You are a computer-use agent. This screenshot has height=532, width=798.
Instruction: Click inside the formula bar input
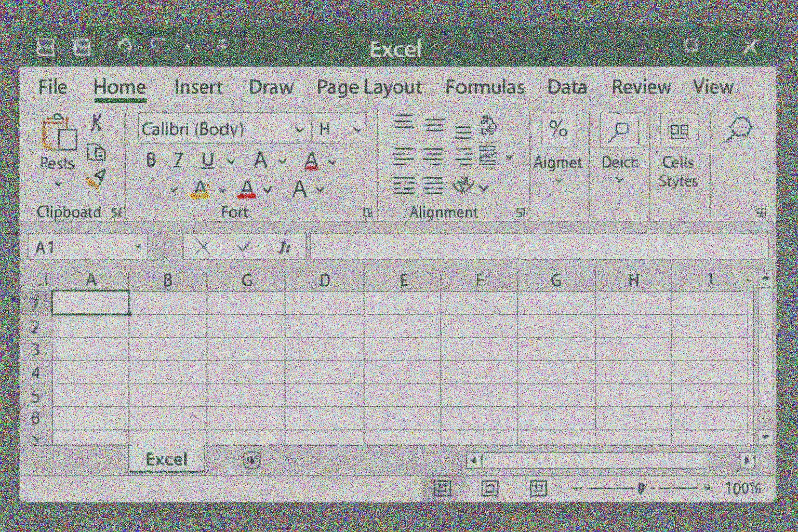pos(535,247)
